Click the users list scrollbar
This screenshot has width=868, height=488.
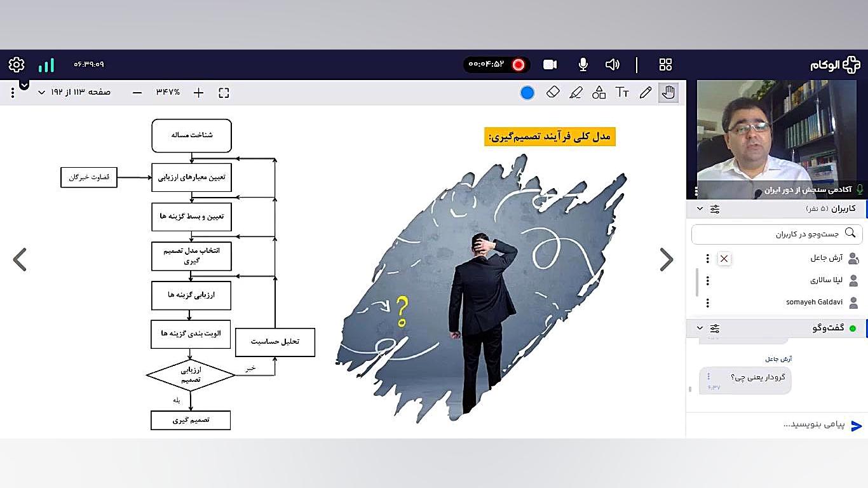(697, 282)
